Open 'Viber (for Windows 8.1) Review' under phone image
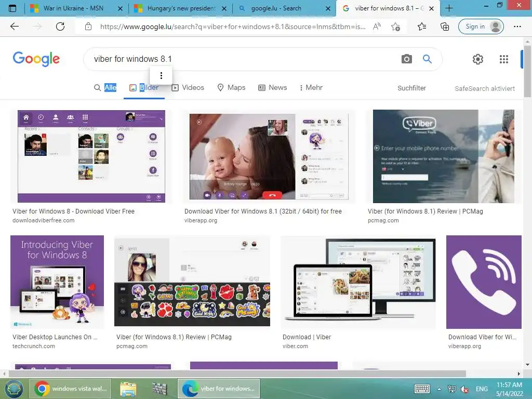 tap(425, 211)
